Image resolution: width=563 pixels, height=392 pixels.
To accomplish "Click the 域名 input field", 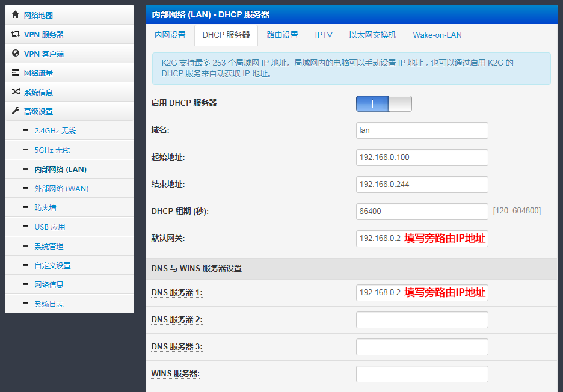I will 422,130.
